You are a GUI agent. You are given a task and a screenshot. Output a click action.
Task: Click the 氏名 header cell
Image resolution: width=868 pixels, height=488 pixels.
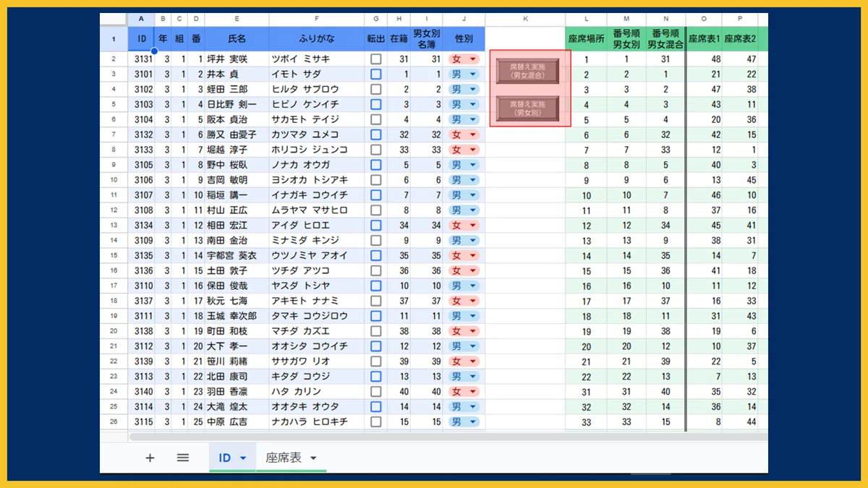[x=237, y=39]
